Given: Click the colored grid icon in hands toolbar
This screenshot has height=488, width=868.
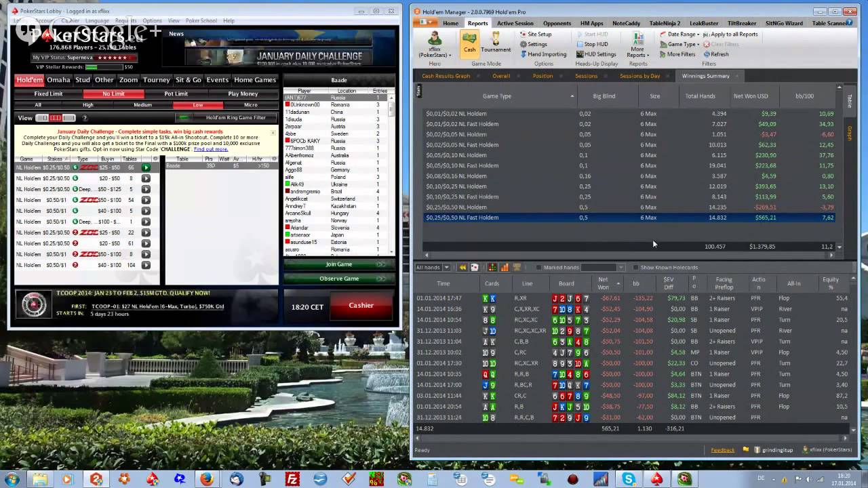Looking at the screenshot, I should pyautogui.click(x=492, y=267).
